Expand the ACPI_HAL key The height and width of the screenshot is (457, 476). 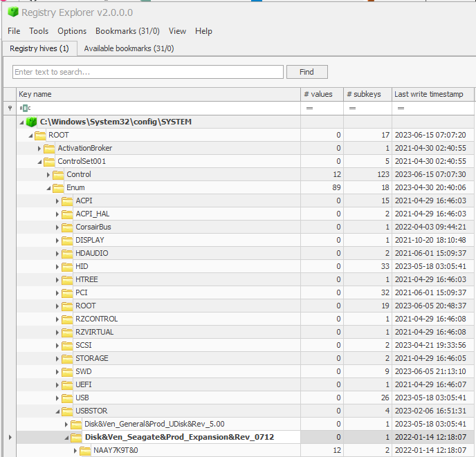(x=57, y=214)
